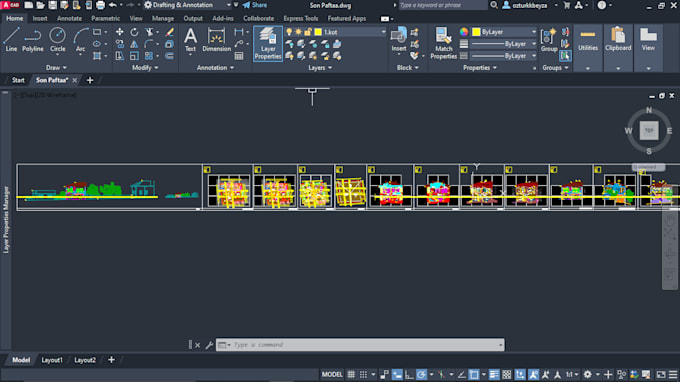680x382 pixels.
Task: Click the MODEL button in status bar
Action: pos(332,374)
